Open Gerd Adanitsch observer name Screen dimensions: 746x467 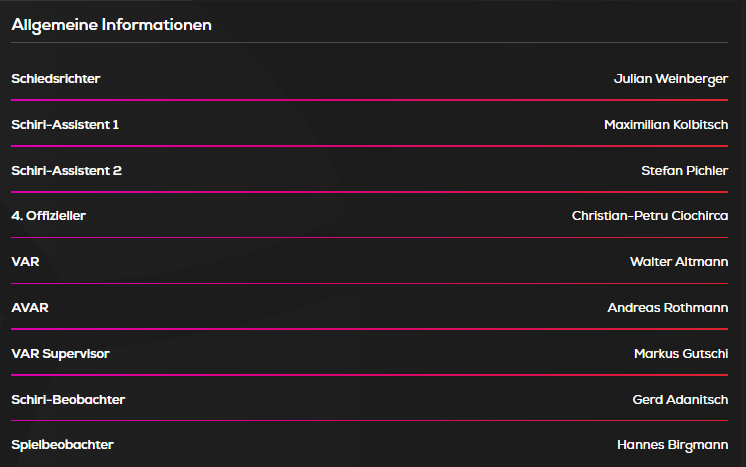pyautogui.click(x=680, y=400)
